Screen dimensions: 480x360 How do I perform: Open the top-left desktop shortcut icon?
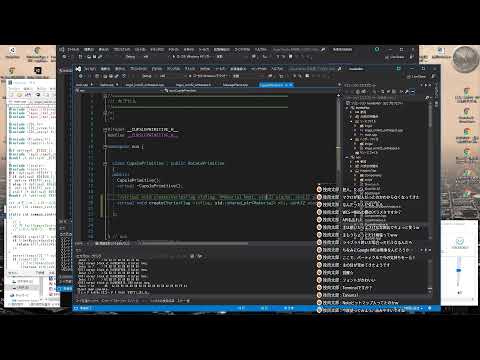(x=12, y=52)
